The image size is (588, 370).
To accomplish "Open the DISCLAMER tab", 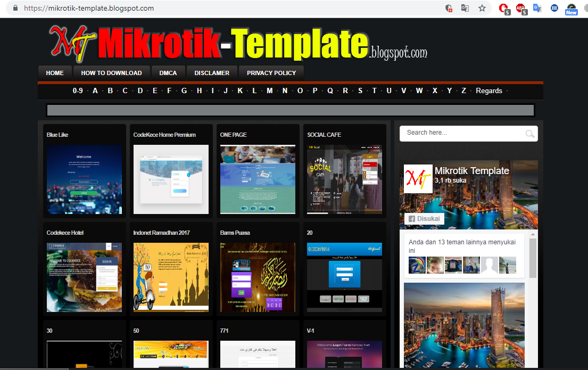I will [212, 73].
